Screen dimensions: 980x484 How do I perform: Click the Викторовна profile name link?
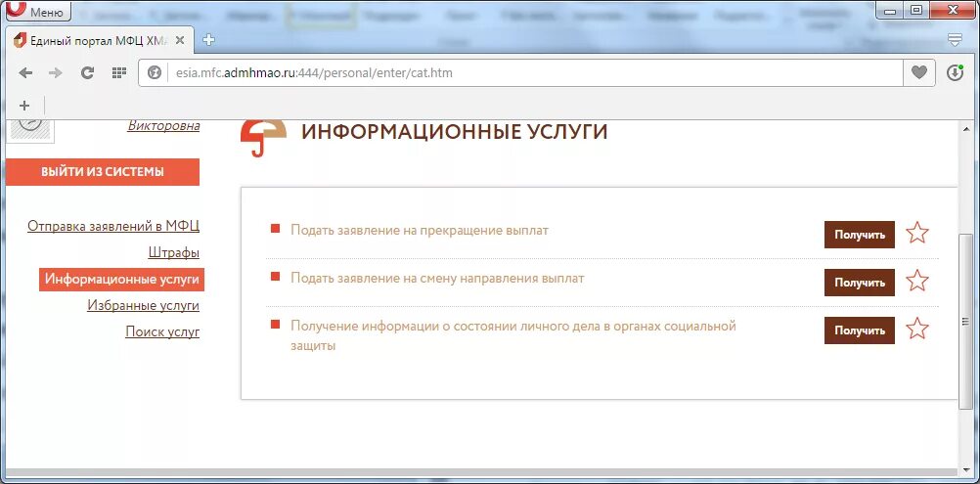click(x=163, y=125)
